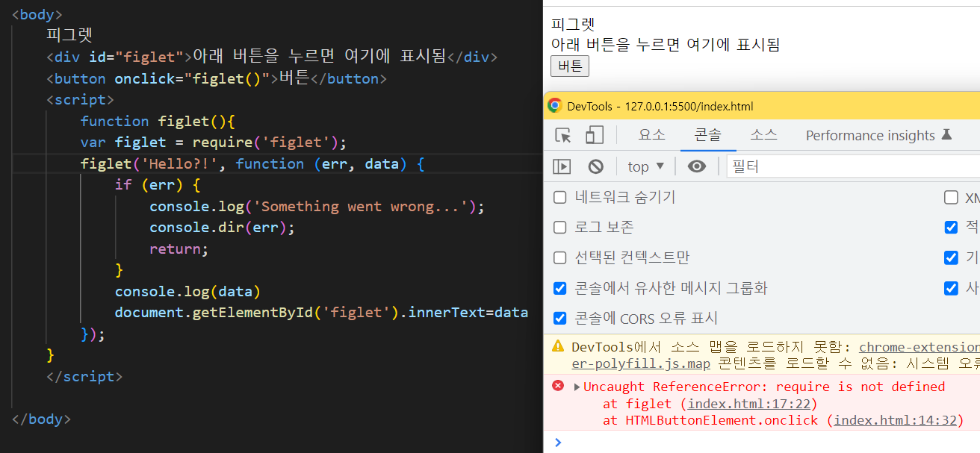Click the 버튼 button on the page

[570, 66]
